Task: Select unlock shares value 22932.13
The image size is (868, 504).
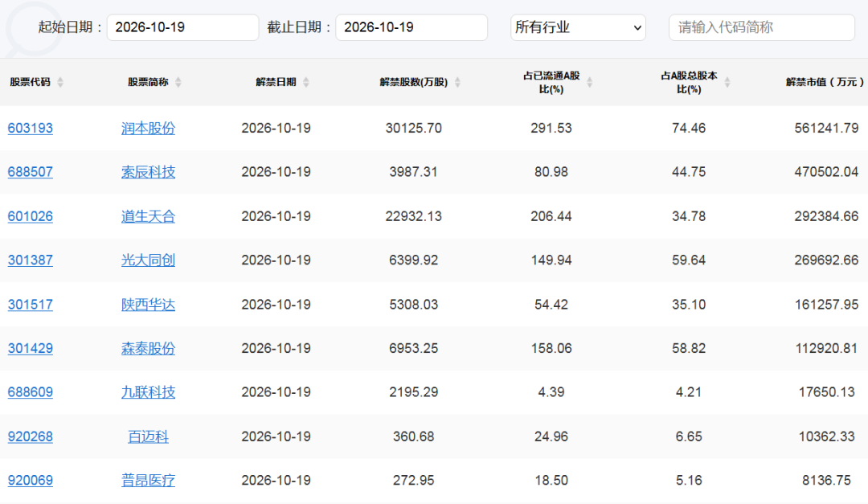Action: tap(414, 216)
